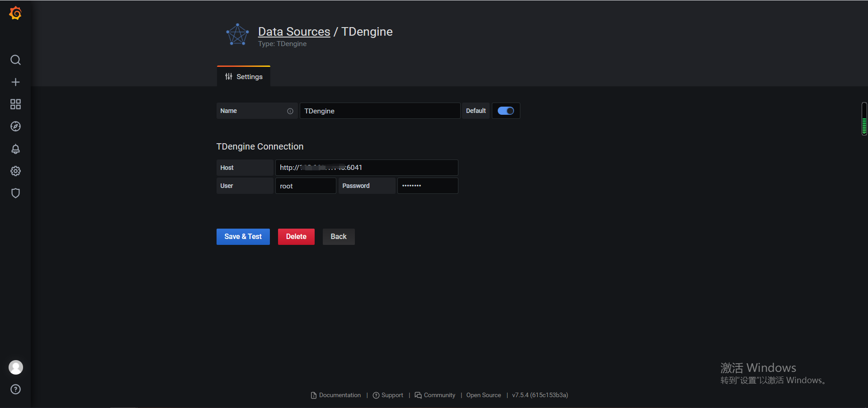
Task: Open the Open Source footer link
Action: pyautogui.click(x=484, y=395)
